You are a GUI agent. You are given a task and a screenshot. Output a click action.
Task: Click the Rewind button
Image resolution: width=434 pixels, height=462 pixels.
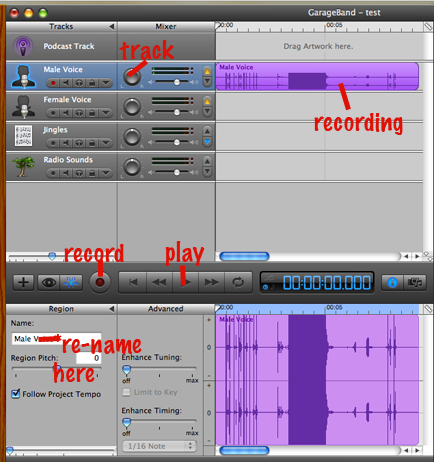click(x=159, y=283)
